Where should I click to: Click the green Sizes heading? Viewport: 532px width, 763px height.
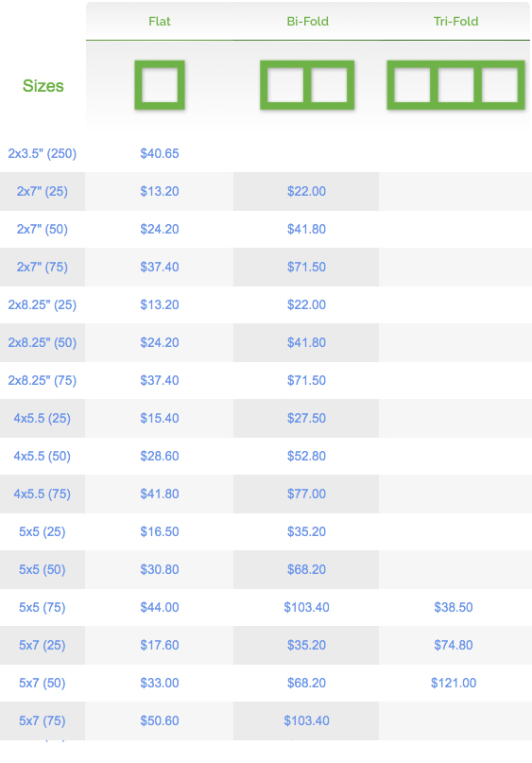(43, 86)
